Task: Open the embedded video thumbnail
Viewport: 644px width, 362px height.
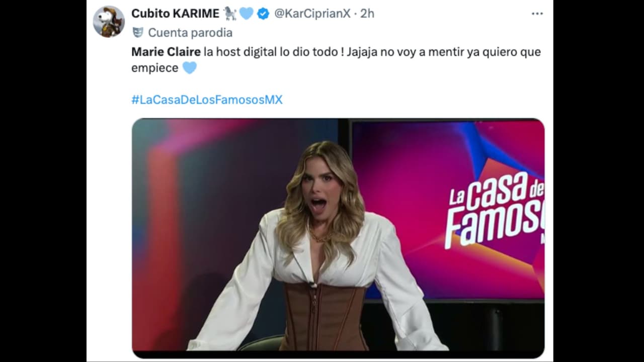Action: (338, 236)
